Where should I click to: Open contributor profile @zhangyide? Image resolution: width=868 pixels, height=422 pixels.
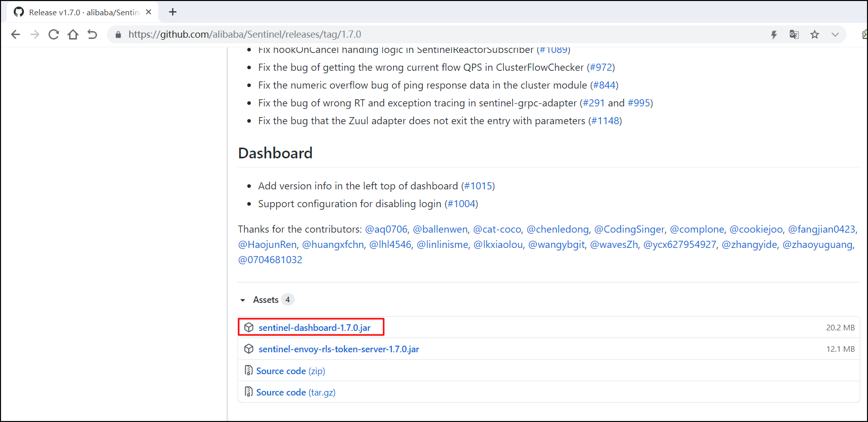(x=749, y=245)
